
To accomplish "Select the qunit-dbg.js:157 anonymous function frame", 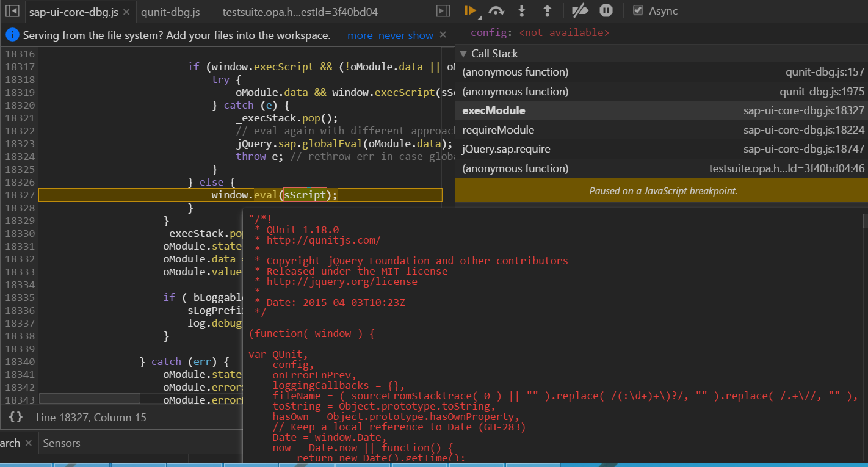I will point(663,72).
